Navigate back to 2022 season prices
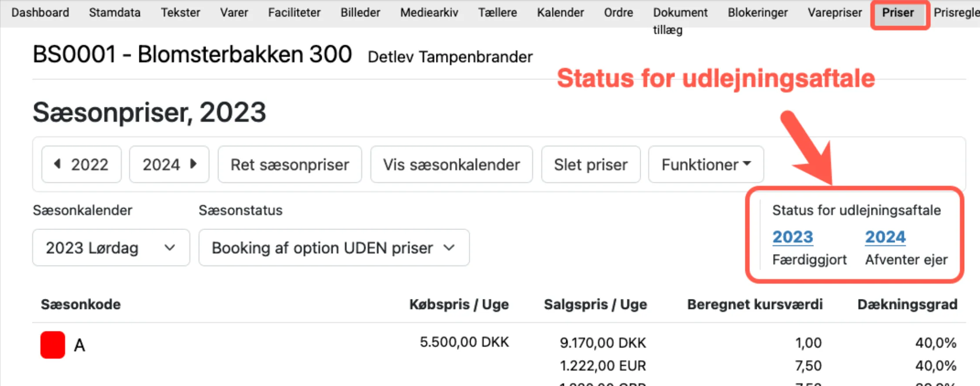 pyautogui.click(x=81, y=164)
